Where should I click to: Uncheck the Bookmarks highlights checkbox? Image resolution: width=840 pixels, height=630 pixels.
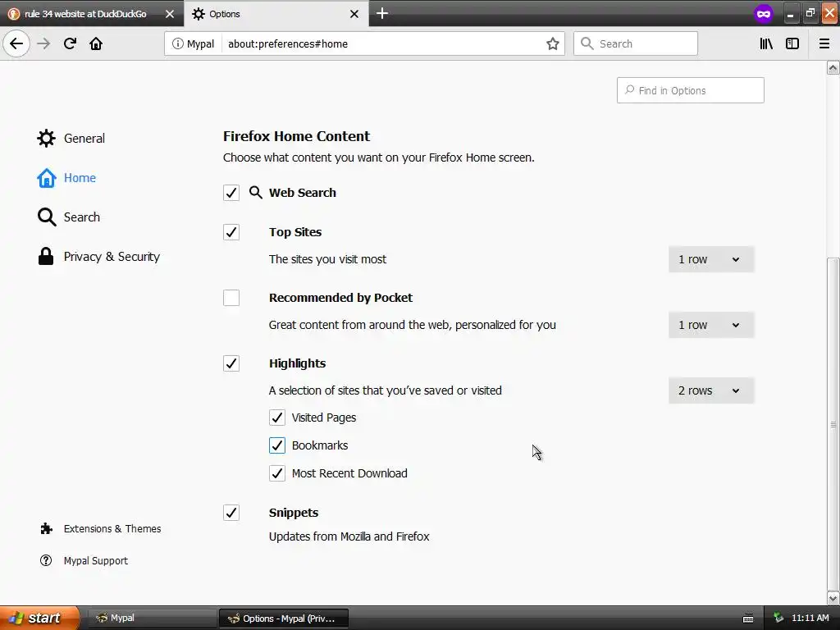click(277, 445)
